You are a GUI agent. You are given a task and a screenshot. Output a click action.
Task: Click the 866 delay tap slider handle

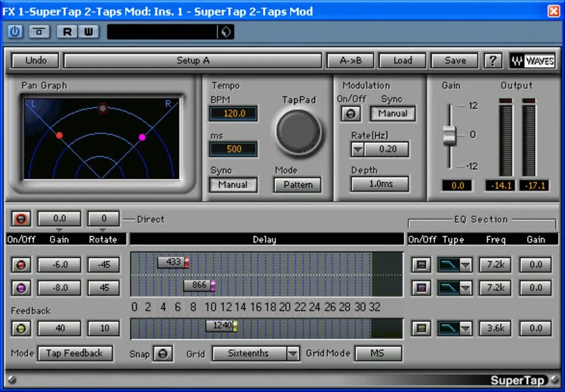[x=199, y=286]
